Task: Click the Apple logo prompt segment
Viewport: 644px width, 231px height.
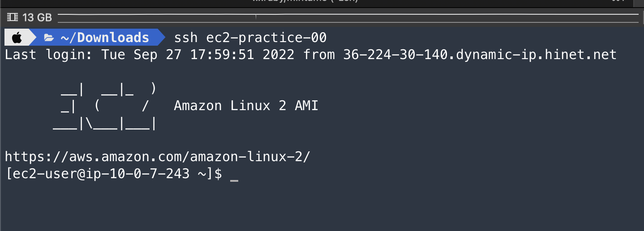Action: (x=17, y=38)
